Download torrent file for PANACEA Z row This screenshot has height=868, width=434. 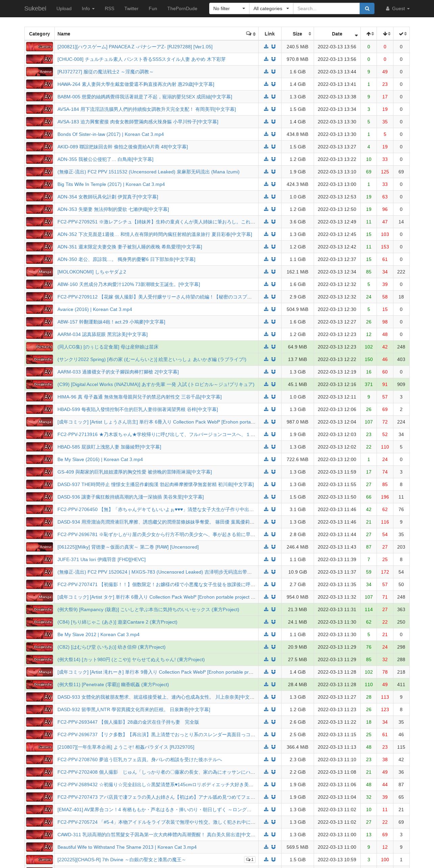(x=266, y=47)
